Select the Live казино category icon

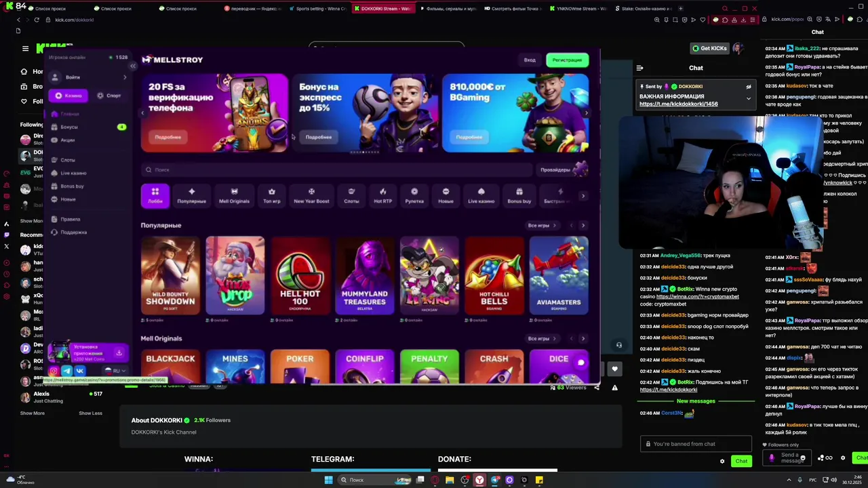[x=481, y=195]
